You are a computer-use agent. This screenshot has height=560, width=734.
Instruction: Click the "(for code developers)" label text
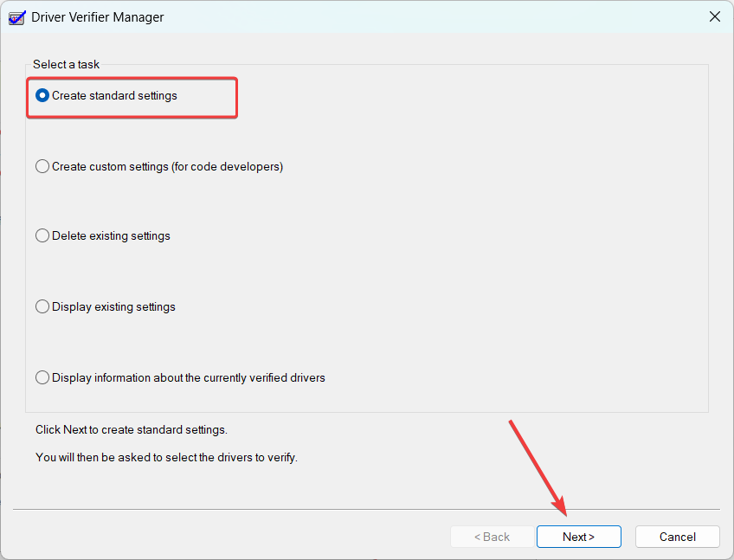click(x=229, y=166)
